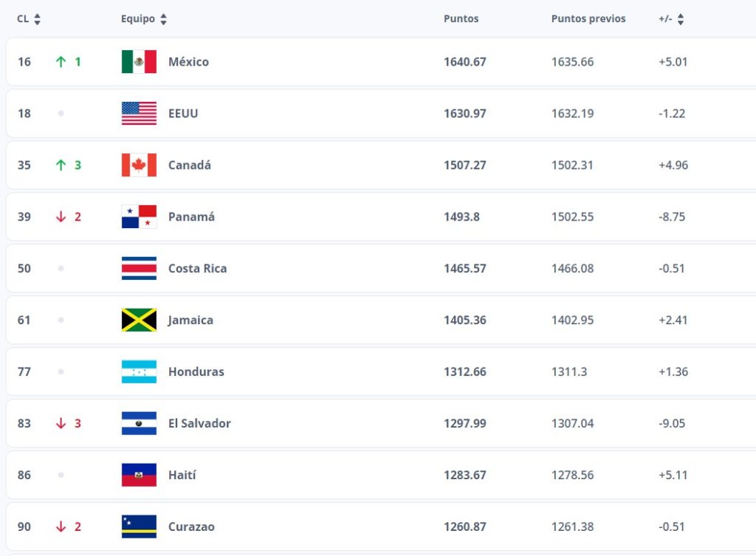Click the Costa Rica flag icon
756x556 pixels.
point(139,268)
